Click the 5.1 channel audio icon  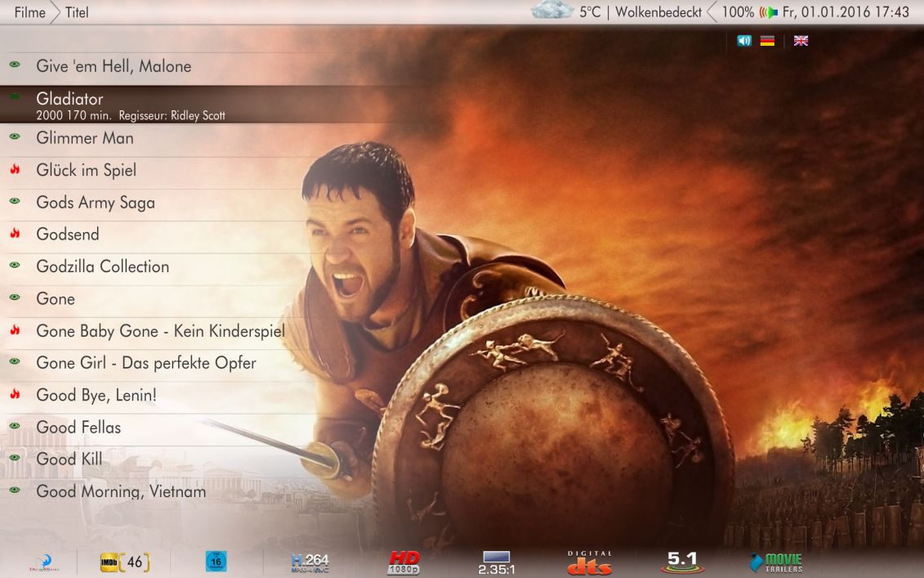682,562
